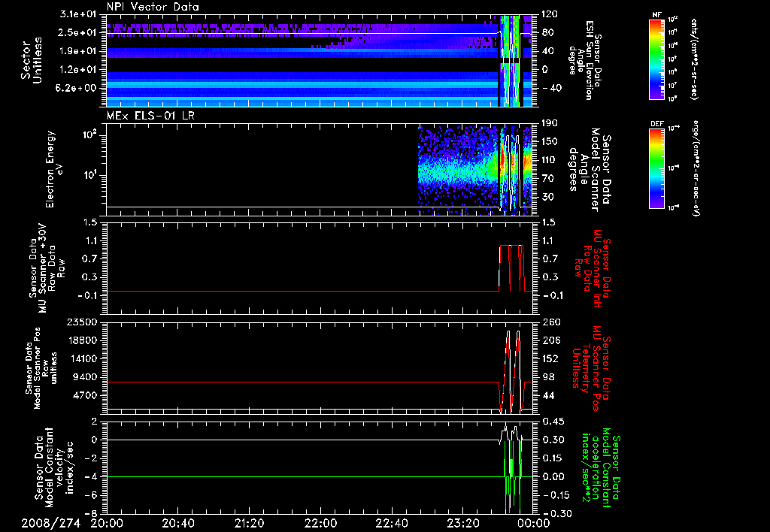Click the 23500 scanner position tick
This screenshot has height=532, width=770.
[82, 322]
